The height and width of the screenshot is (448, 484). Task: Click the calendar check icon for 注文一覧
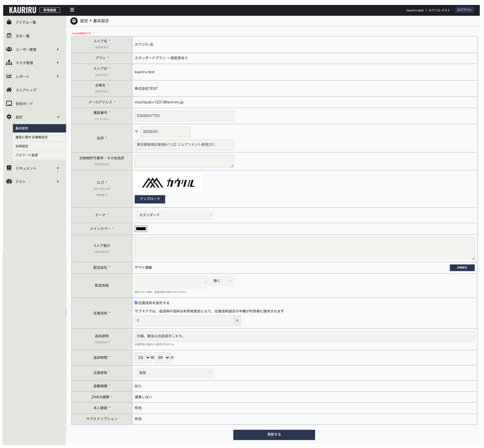tap(9, 36)
